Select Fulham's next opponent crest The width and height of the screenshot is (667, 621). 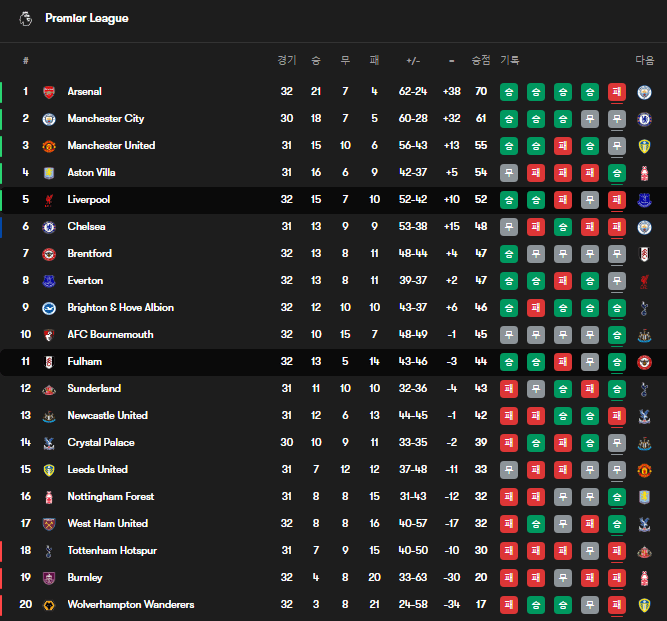point(644,362)
